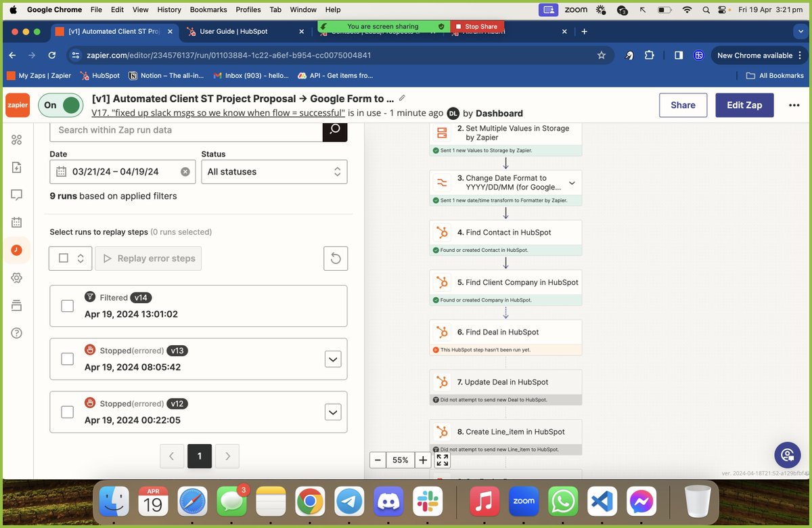Select page 1 in run pagination
The width and height of the screenshot is (812, 528).
[x=200, y=456]
